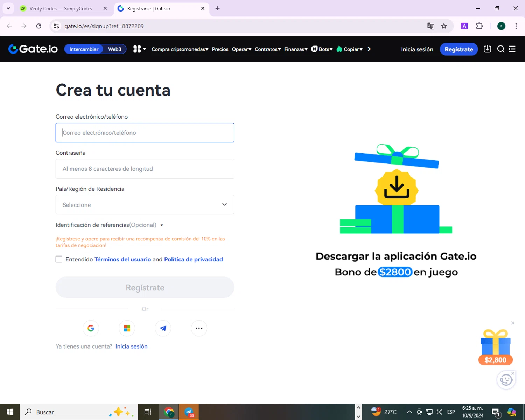Screen dimensions: 525x420
Task: Click the app download gift illustration
Action: pyautogui.click(x=396, y=189)
